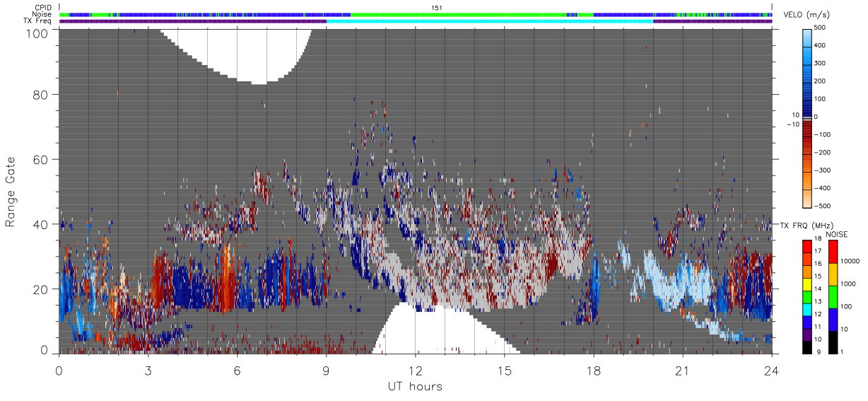
Task: Select the CPID value 151
Action: (436, 7)
